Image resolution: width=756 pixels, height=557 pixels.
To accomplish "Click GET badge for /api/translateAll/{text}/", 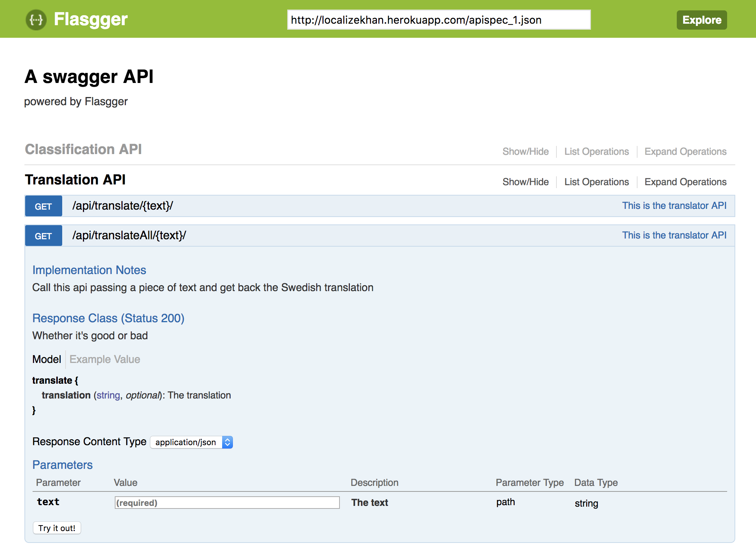I will pyautogui.click(x=43, y=236).
